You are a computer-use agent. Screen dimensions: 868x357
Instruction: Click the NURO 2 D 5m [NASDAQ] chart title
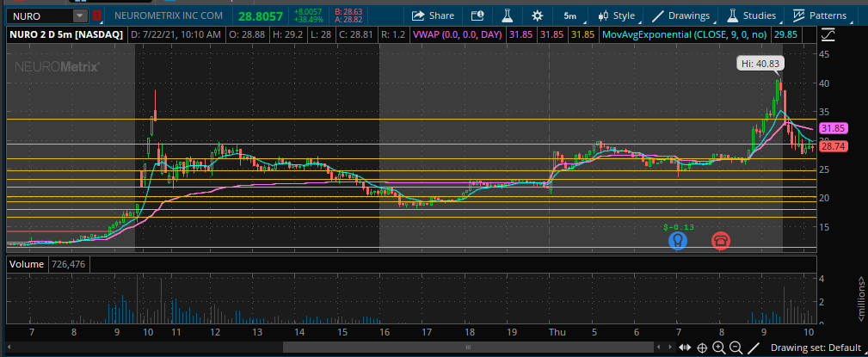pos(65,35)
